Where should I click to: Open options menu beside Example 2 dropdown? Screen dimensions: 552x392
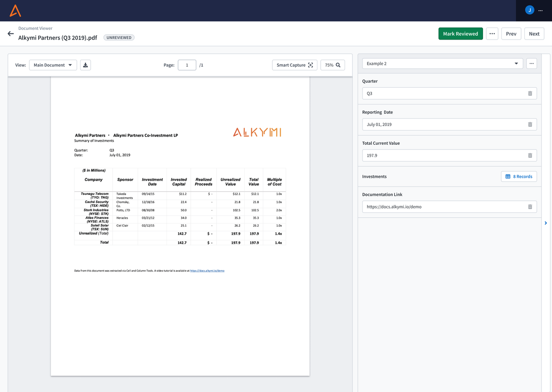[531, 64]
